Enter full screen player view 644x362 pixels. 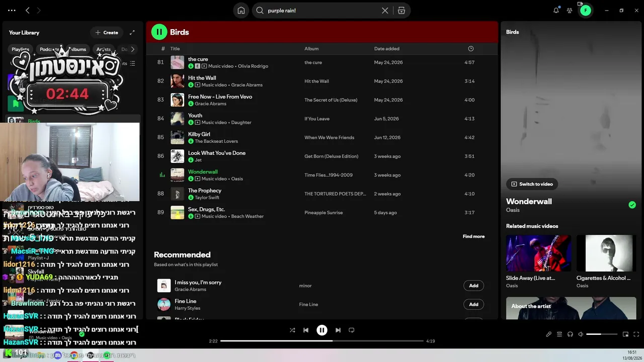tap(636, 334)
